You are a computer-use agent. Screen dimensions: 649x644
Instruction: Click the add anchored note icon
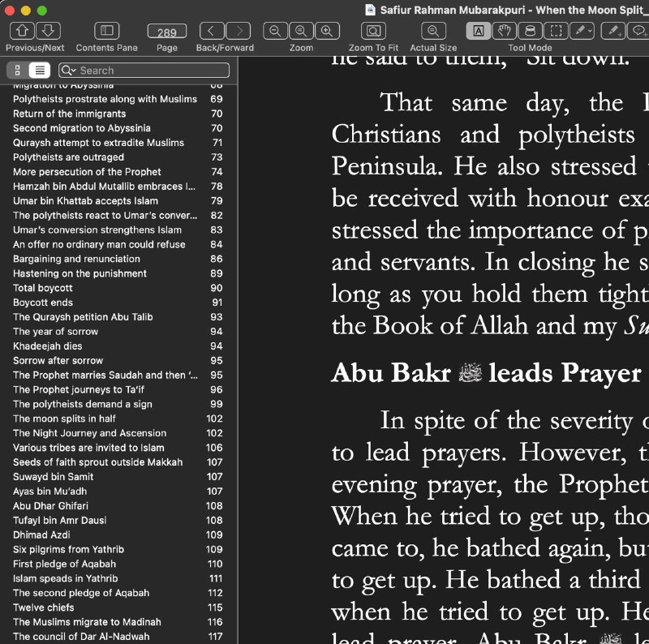pos(638,31)
